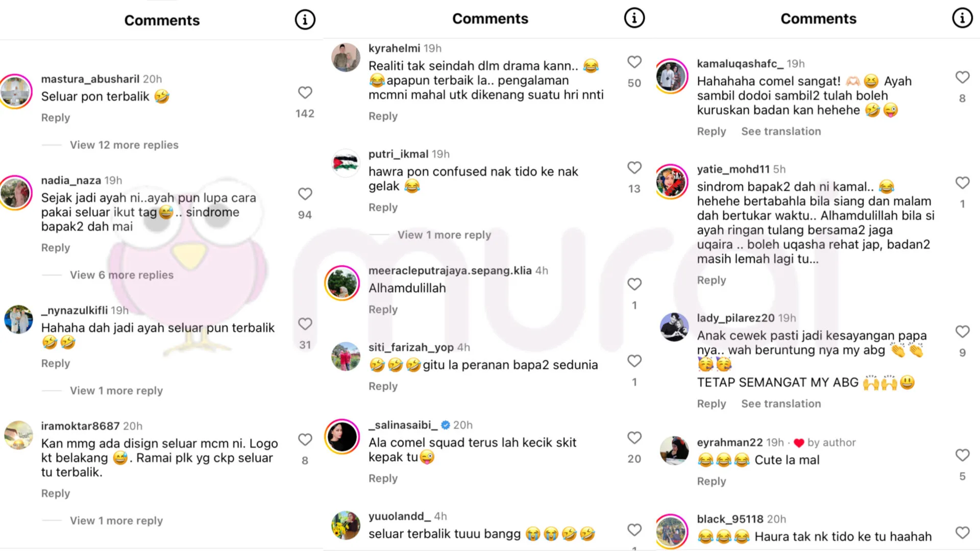Screen dimensions: 980x551
Task: Tap heart on iramoktar8687's comment
Action: pyautogui.click(x=305, y=439)
